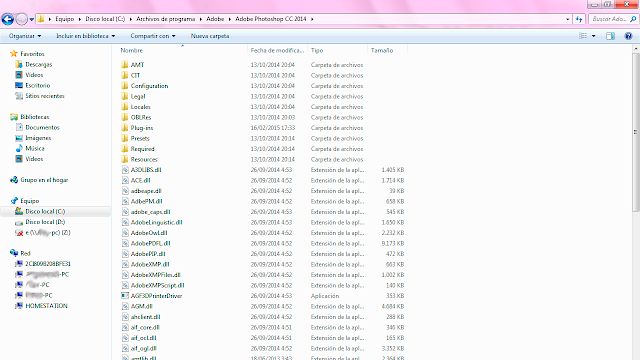Screen dimensions: 640x360
Task: Open 'Incluir en biblioteca' menu
Action: (x=86, y=36)
